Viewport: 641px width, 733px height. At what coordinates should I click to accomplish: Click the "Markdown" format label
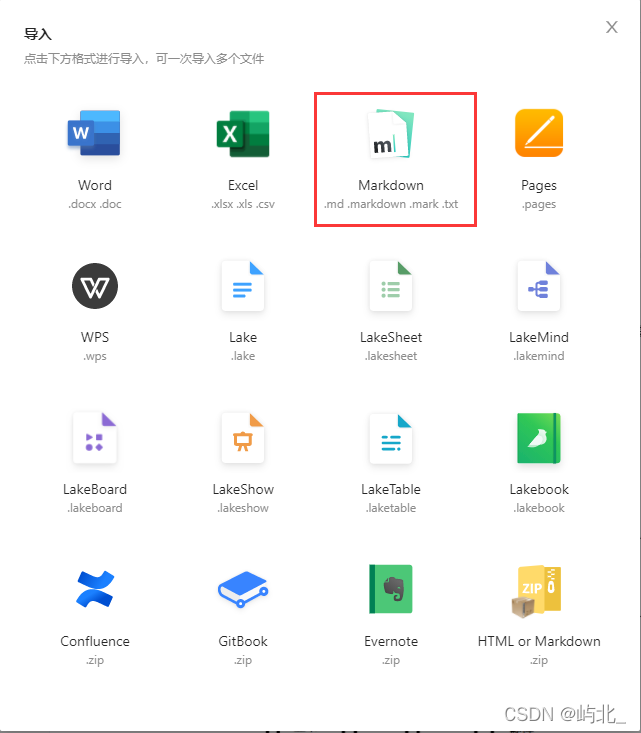tap(391, 185)
